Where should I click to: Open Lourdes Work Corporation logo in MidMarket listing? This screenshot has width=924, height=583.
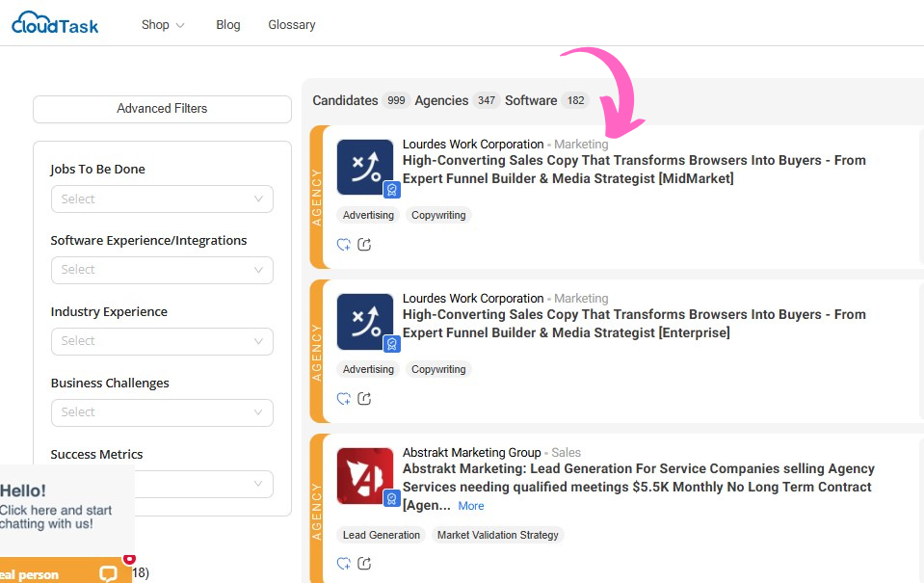click(365, 167)
